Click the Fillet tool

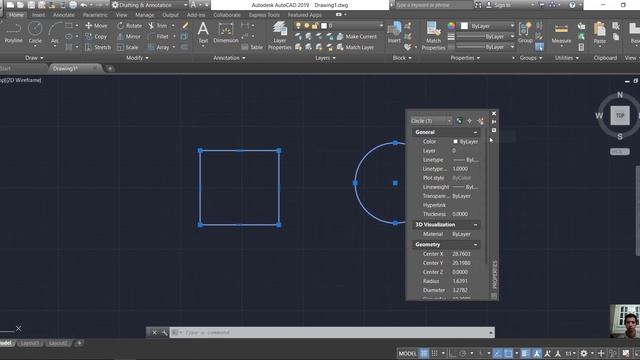[x=158, y=36]
